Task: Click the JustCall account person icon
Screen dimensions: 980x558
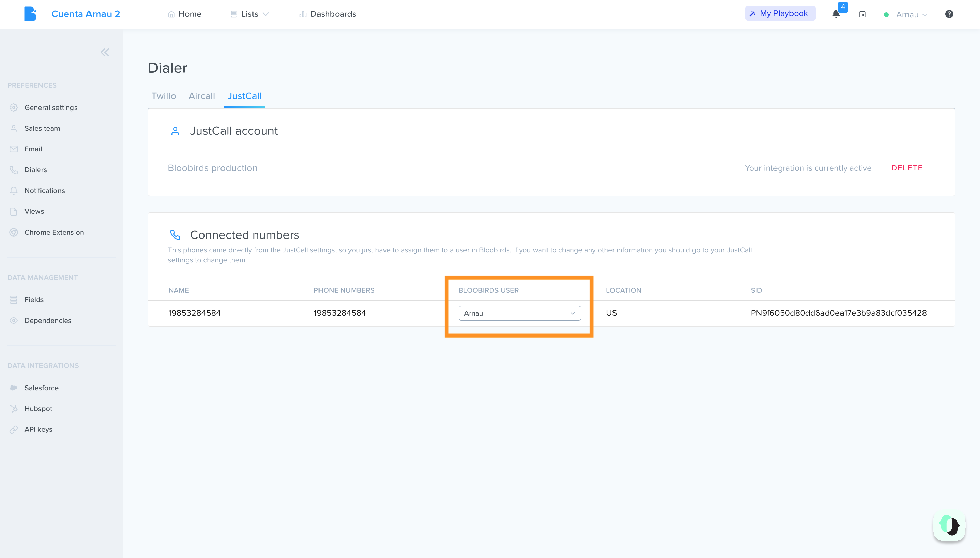Action: point(175,131)
